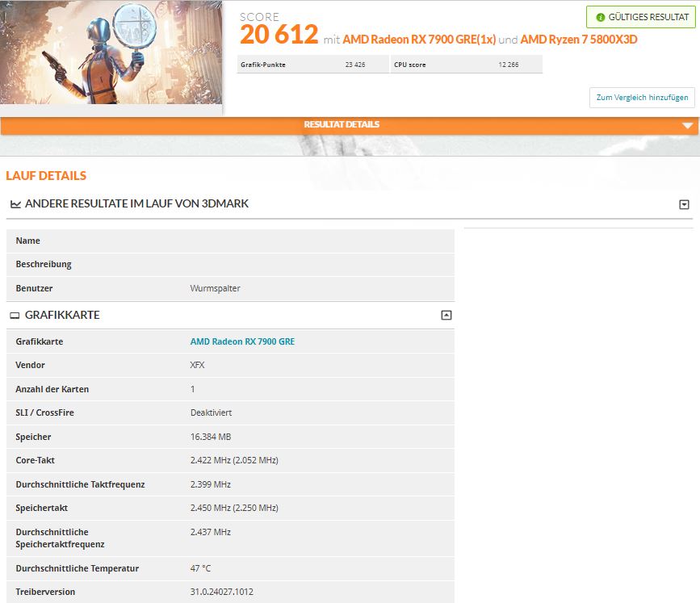Viewport: 700px width, 603px height.
Task: Select the vendor value XFX
Action: [197, 365]
